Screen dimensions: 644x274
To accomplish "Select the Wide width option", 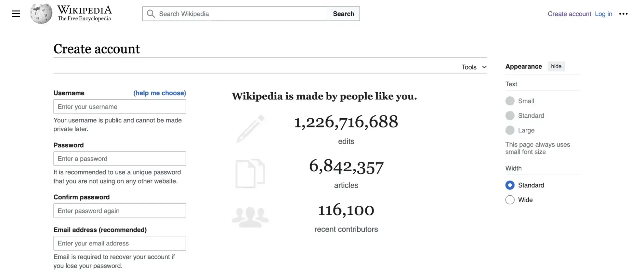I will click(x=510, y=200).
